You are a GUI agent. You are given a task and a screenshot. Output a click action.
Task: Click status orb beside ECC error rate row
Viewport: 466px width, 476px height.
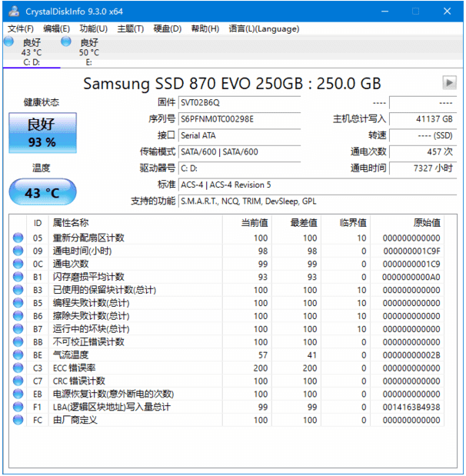[18, 368]
